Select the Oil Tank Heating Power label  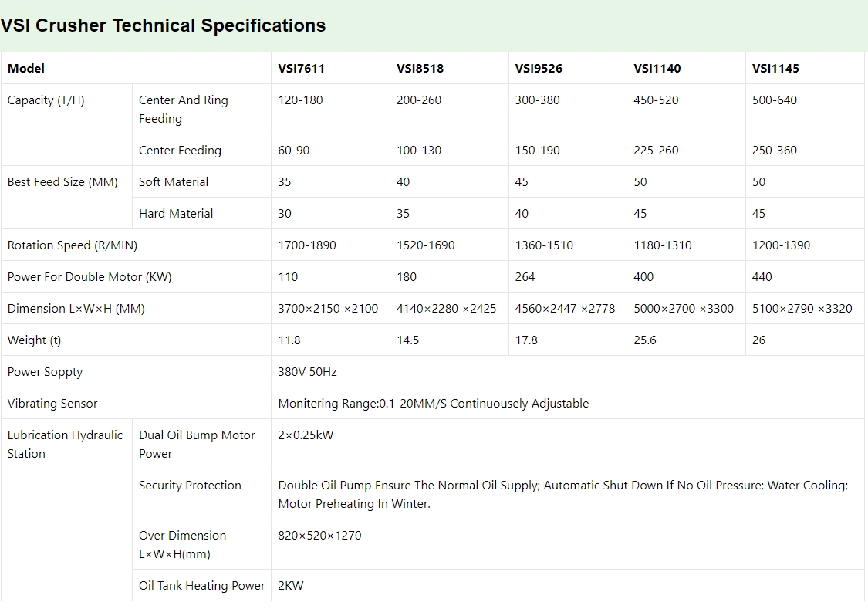pos(201,586)
